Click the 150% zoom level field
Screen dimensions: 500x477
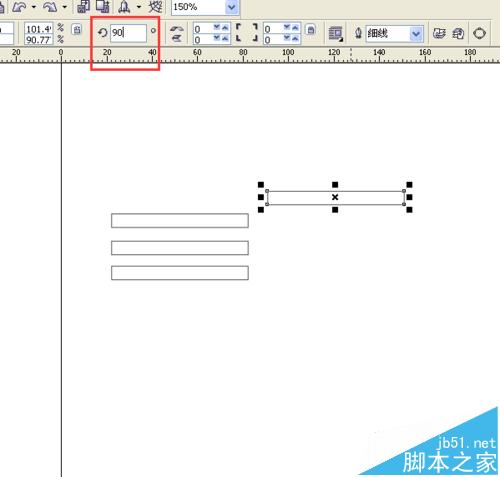(x=198, y=7)
